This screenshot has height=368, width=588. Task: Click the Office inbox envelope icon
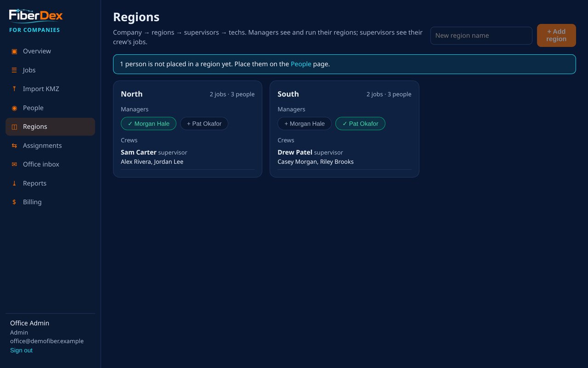pos(14,164)
